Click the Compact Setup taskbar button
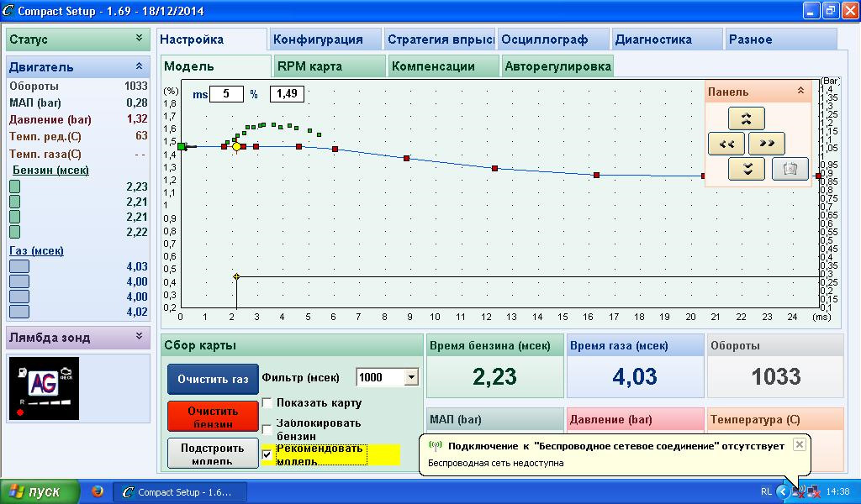Screen dimensions: 861x504 point(180,492)
